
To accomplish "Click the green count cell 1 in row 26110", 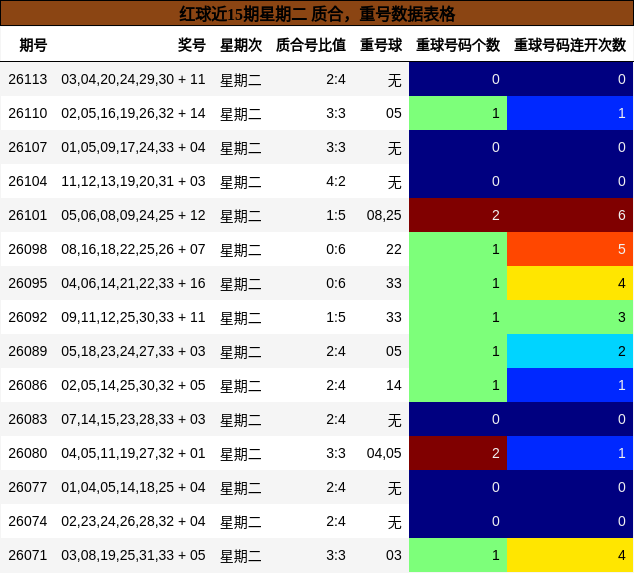I will point(458,113).
